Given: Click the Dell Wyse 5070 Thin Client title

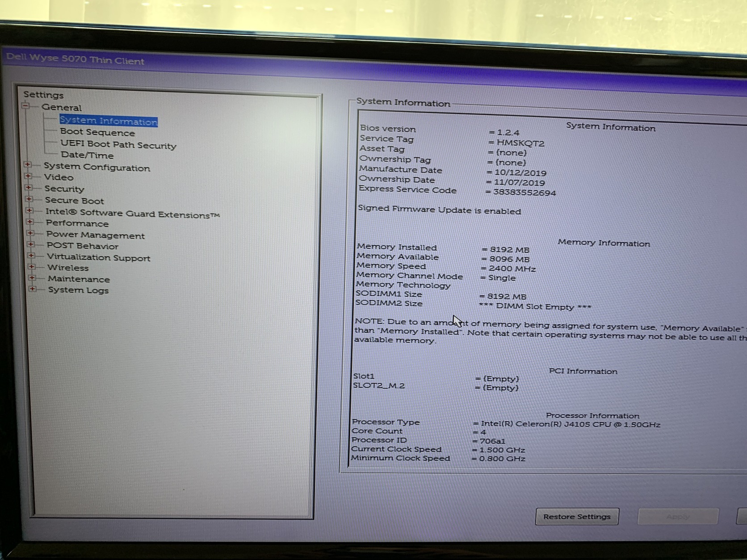Looking at the screenshot, I should click(75, 59).
